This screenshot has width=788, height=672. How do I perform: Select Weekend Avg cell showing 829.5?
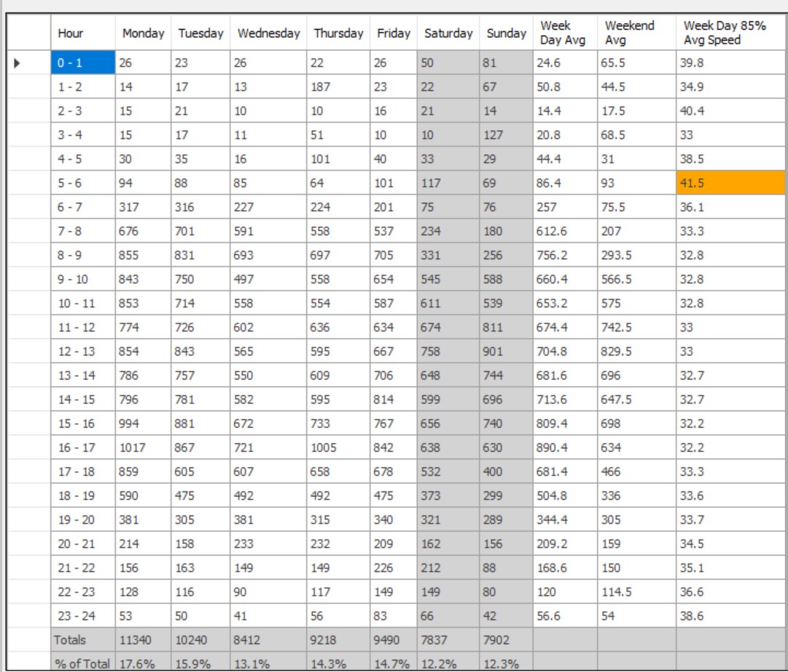636,351
